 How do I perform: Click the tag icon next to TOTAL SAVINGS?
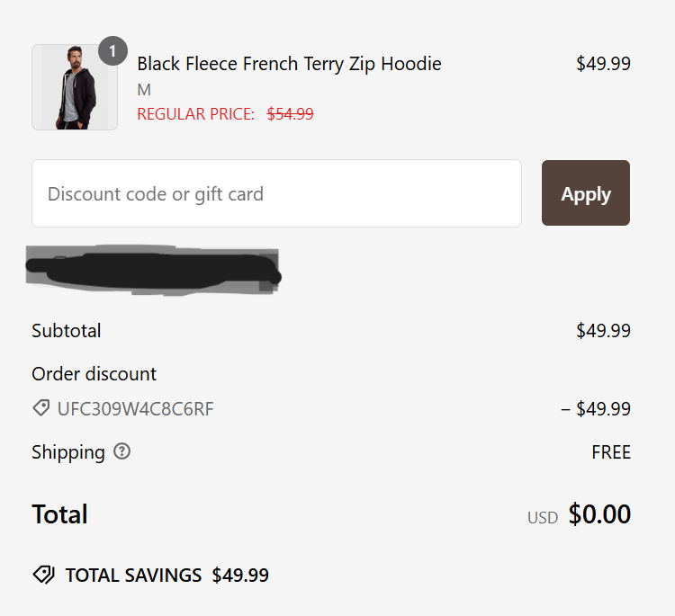[x=43, y=575]
